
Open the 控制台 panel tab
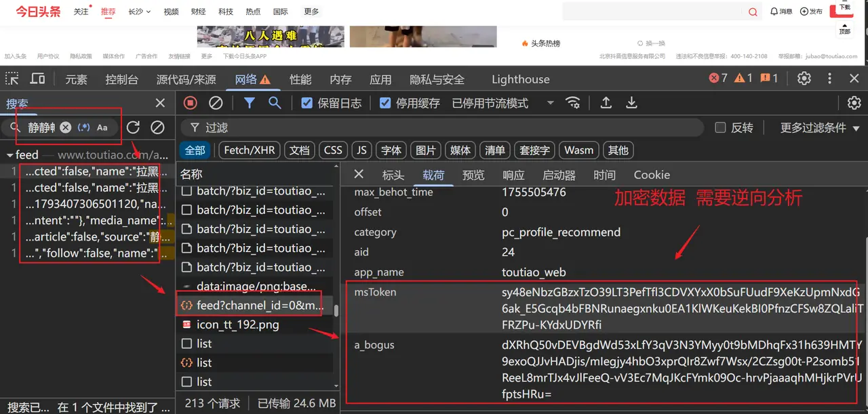click(121, 79)
